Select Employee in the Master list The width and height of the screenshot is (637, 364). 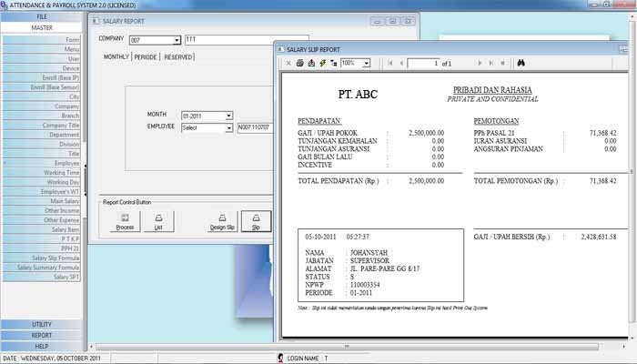pos(42,163)
